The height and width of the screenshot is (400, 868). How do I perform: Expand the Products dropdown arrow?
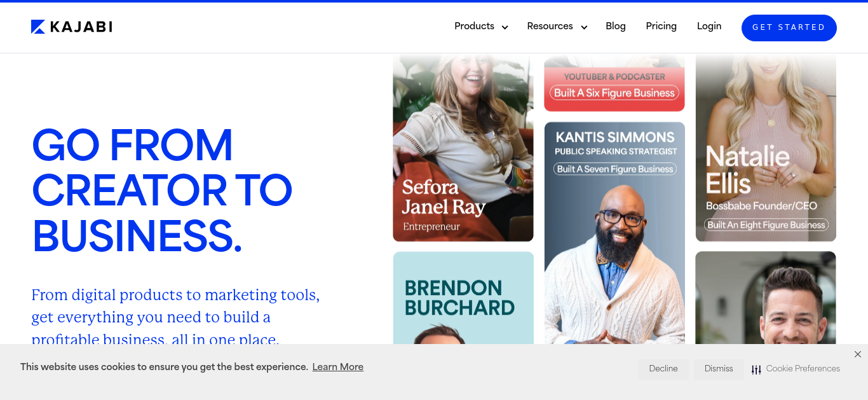pos(505,27)
